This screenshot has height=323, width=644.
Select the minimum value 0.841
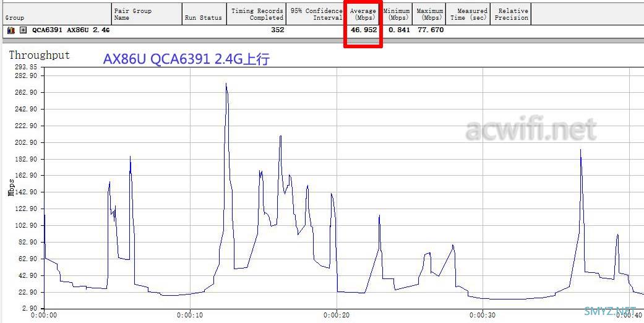pyautogui.click(x=399, y=30)
